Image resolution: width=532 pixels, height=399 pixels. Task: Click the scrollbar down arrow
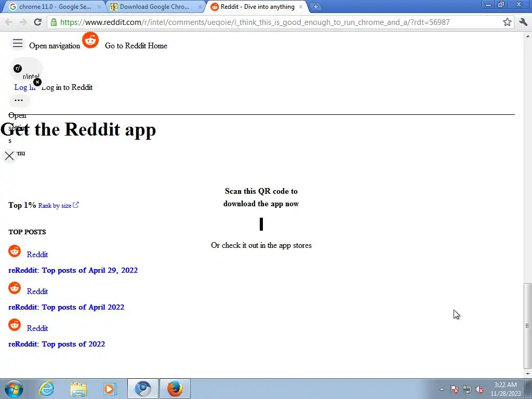pyautogui.click(x=527, y=374)
